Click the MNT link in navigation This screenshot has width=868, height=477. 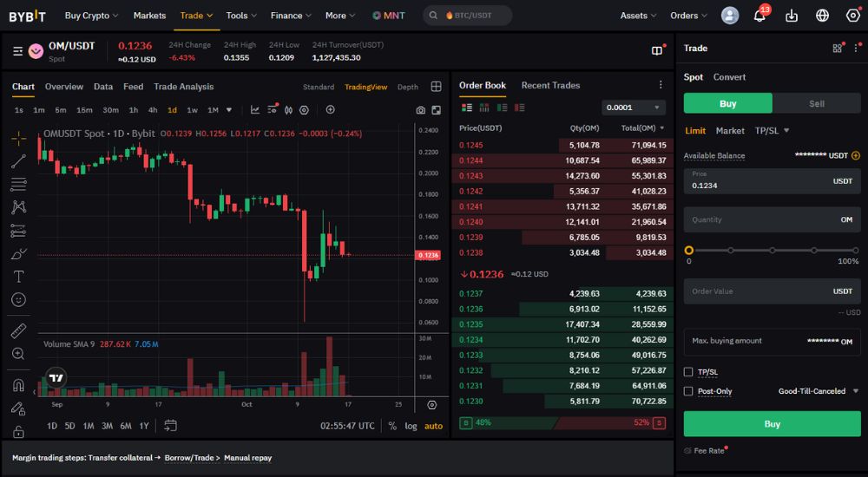pyautogui.click(x=388, y=16)
